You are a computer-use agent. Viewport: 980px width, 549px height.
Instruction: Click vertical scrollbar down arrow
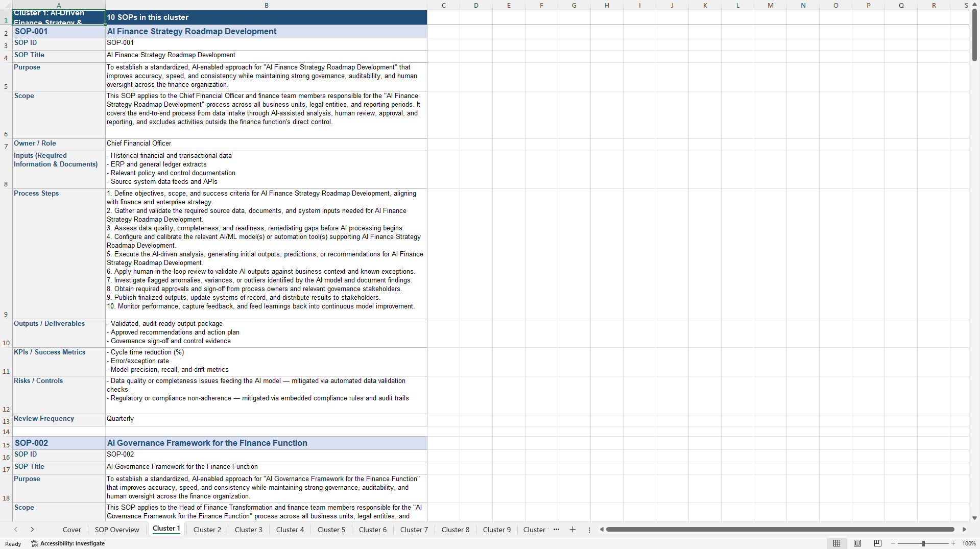pos(974,518)
